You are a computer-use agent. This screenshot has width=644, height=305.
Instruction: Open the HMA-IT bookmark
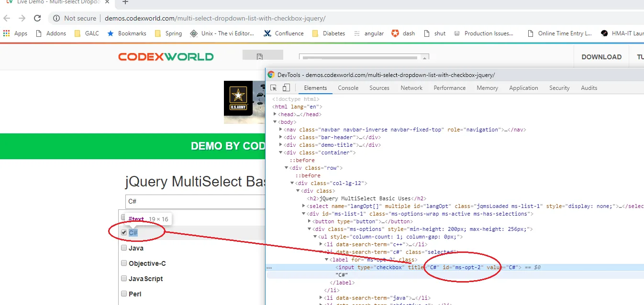pos(622,33)
